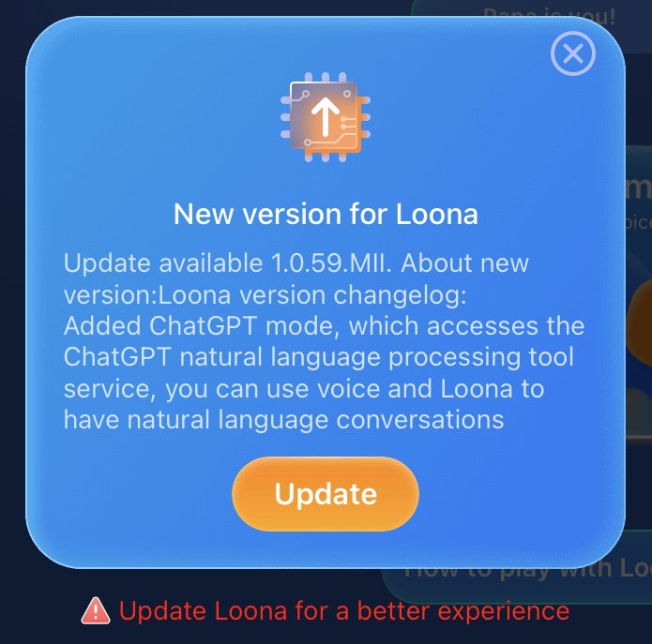Click the 'Loona version changelog:' line

312,295
